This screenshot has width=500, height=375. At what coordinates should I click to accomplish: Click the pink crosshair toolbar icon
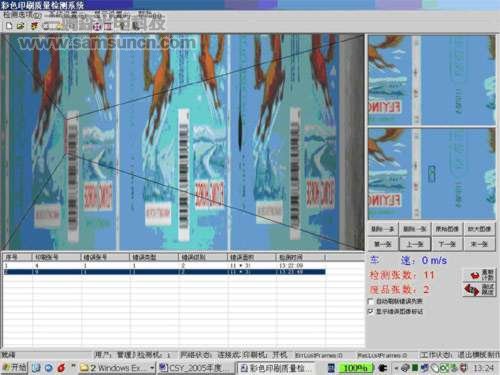point(97,27)
